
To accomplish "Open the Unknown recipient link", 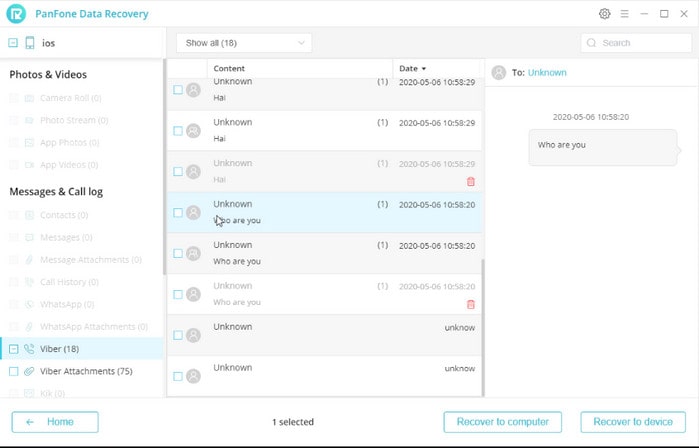I will point(547,72).
